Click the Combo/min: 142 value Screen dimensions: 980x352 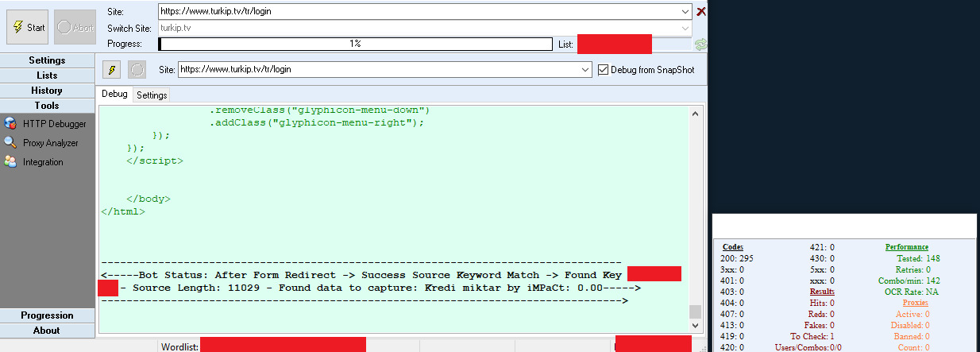point(909,280)
